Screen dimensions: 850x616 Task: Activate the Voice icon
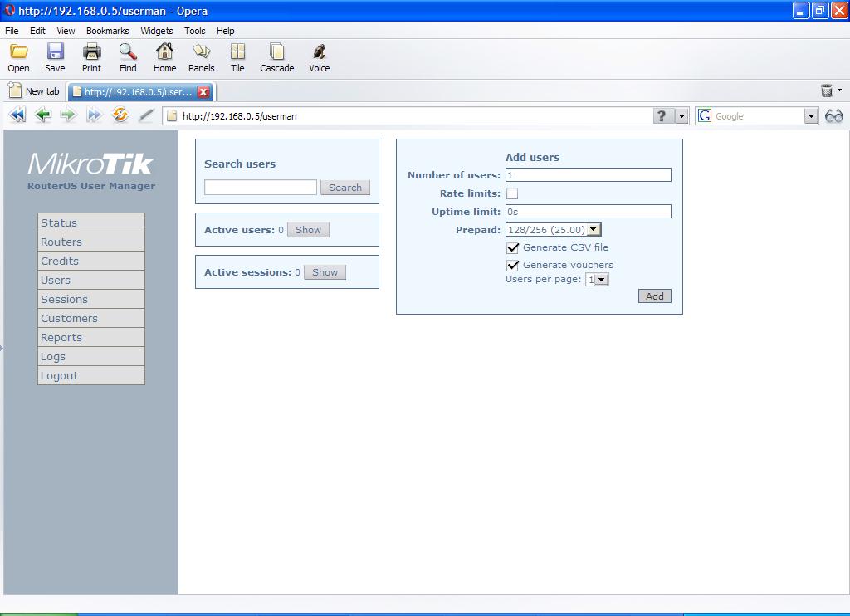coord(320,51)
